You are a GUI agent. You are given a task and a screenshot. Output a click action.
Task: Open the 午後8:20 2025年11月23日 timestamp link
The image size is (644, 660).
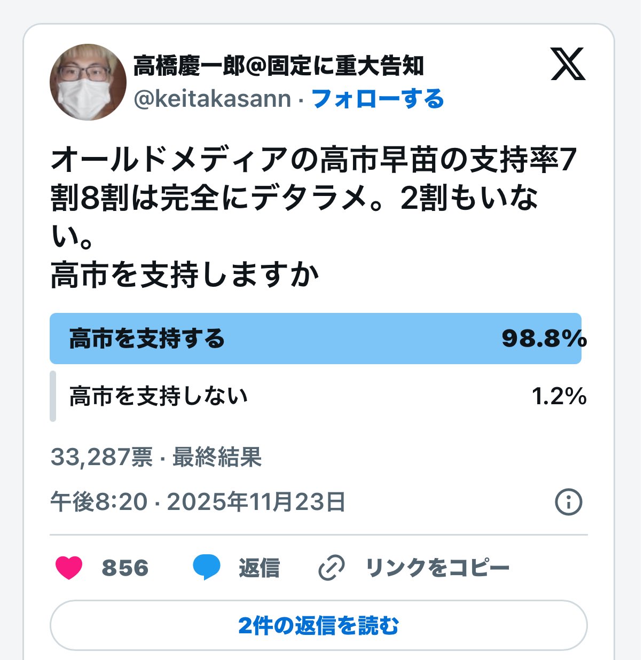coord(198,502)
